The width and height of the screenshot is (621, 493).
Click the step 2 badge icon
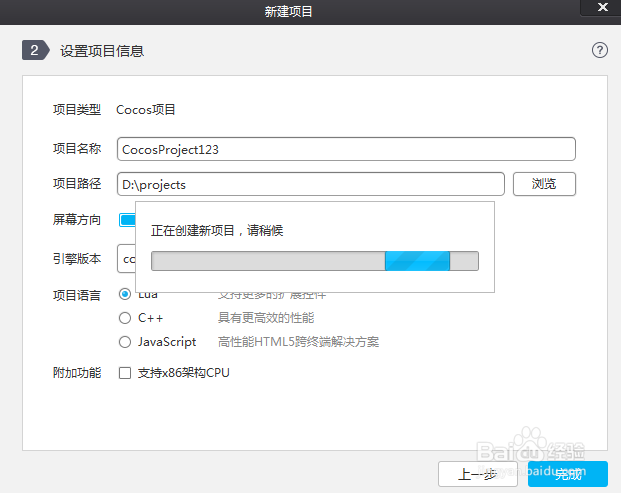click(x=36, y=51)
